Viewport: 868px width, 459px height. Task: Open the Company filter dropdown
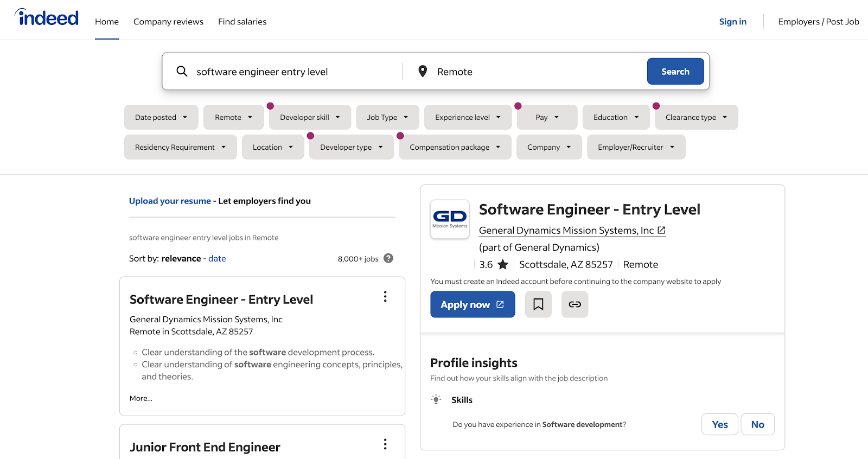coord(549,147)
